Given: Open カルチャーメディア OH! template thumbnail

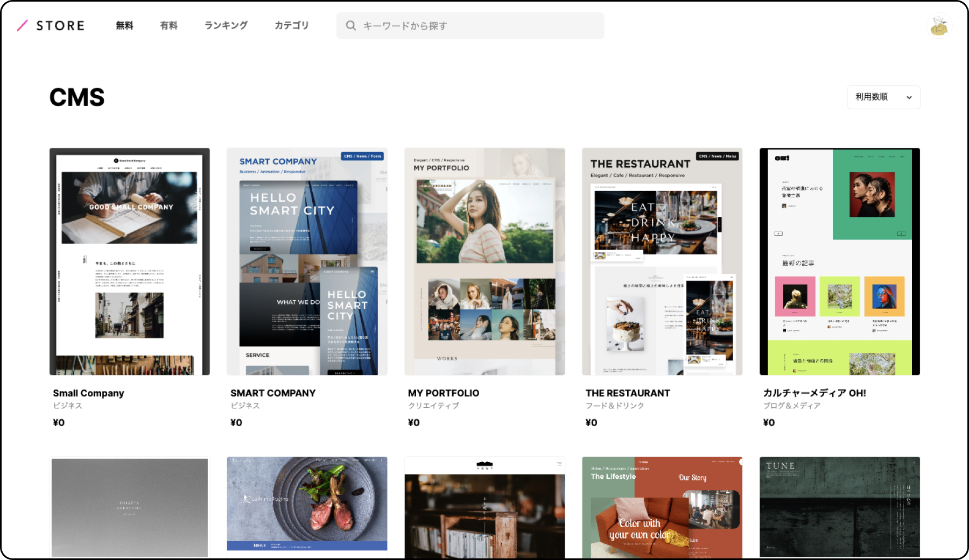Looking at the screenshot, I should pos(840,261).
